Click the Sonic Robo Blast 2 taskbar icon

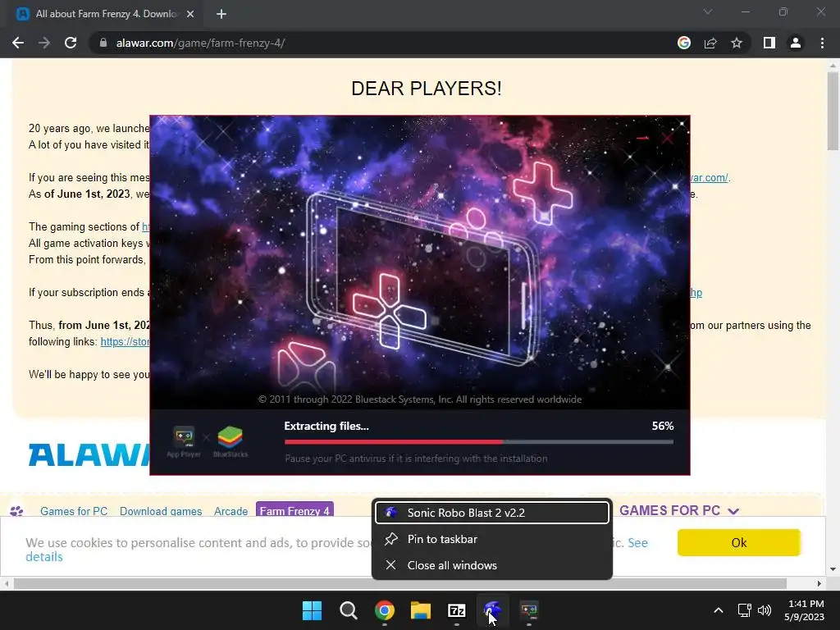tap(492, 610)
